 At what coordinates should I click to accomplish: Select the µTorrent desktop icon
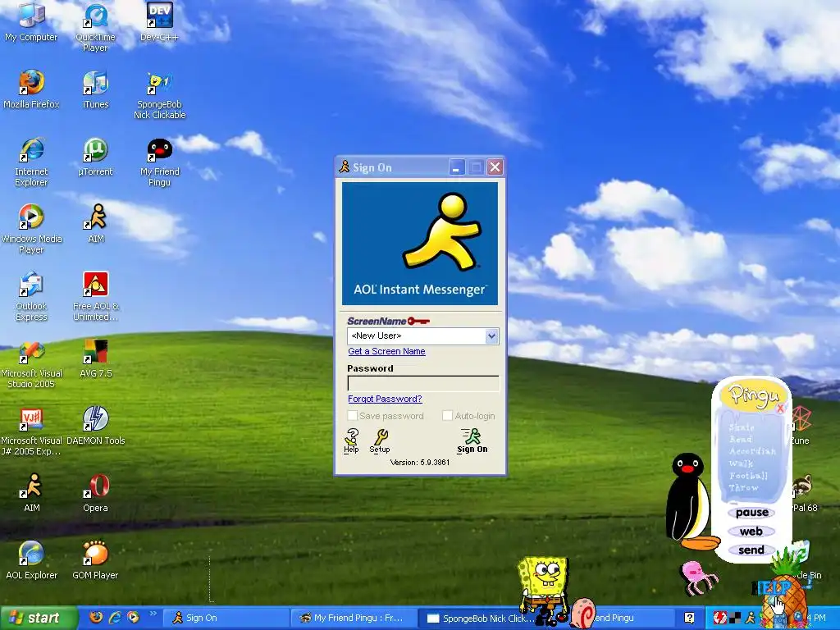point(95,157)
